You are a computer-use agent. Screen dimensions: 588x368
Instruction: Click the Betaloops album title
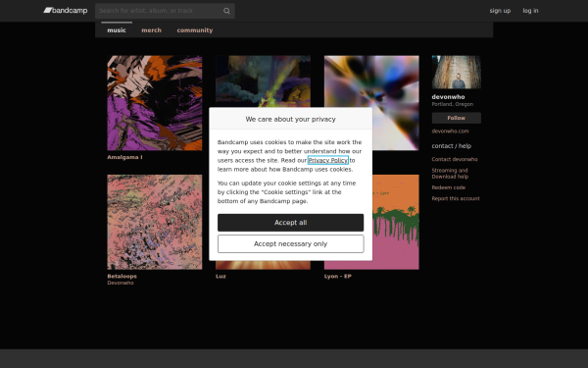pos(122,276)
